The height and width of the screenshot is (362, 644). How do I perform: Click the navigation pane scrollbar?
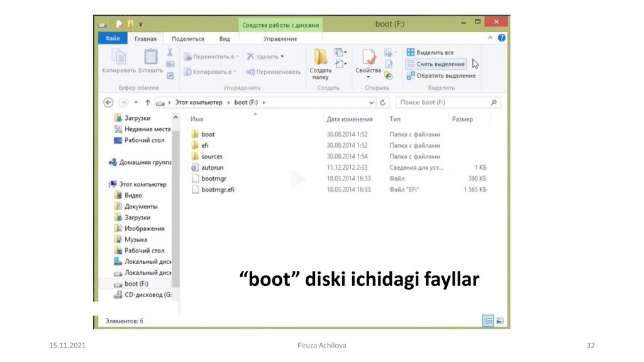176,207
